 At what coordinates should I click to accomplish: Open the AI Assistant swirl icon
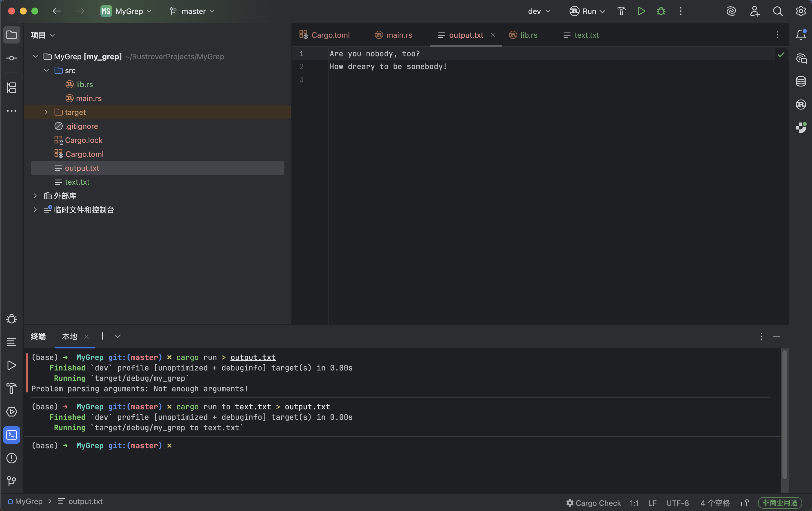(731, 11)
